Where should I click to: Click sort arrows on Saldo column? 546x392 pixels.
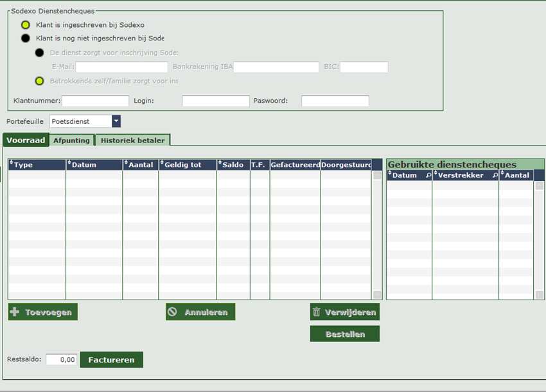[x=220, y=165]
